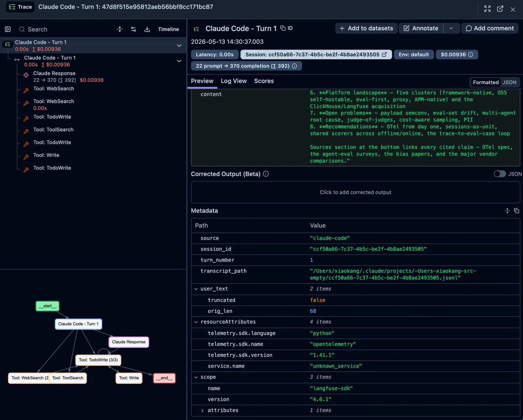
Task: Expand the attributes metadata row
Action: [x=203, y=410]
